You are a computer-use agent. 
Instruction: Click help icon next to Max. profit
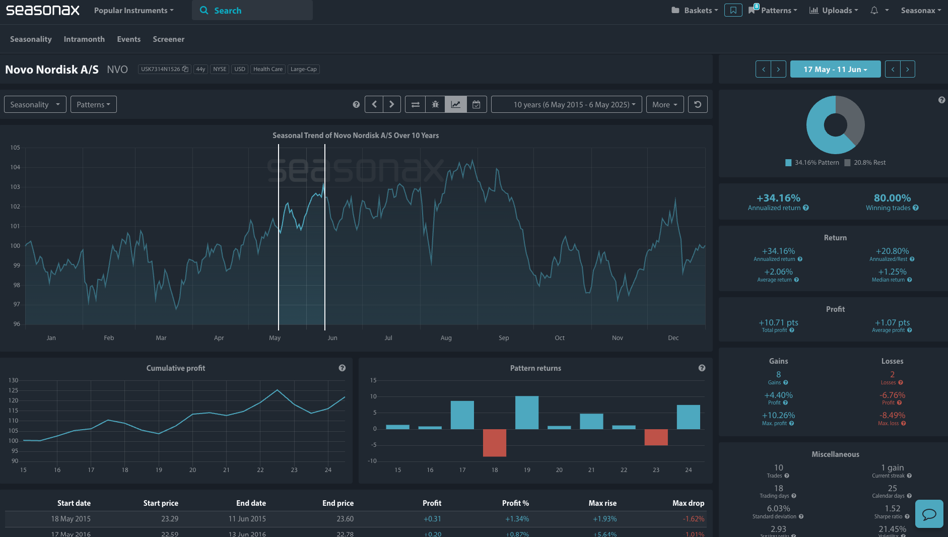(x=791, y=423)
